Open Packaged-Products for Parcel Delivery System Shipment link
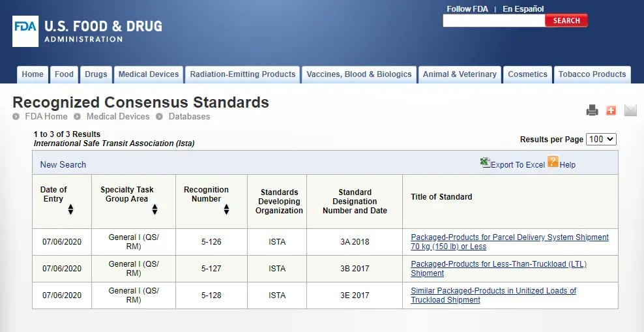Image resolution: width=644 pixels, height=332 pixels. pyautogui.click(x=509, y=242)
